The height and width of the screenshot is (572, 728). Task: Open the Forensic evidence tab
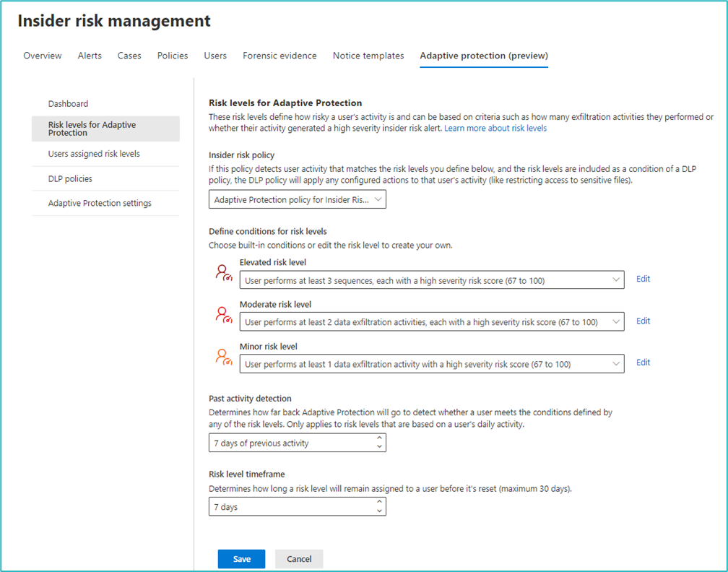[279, 56]
